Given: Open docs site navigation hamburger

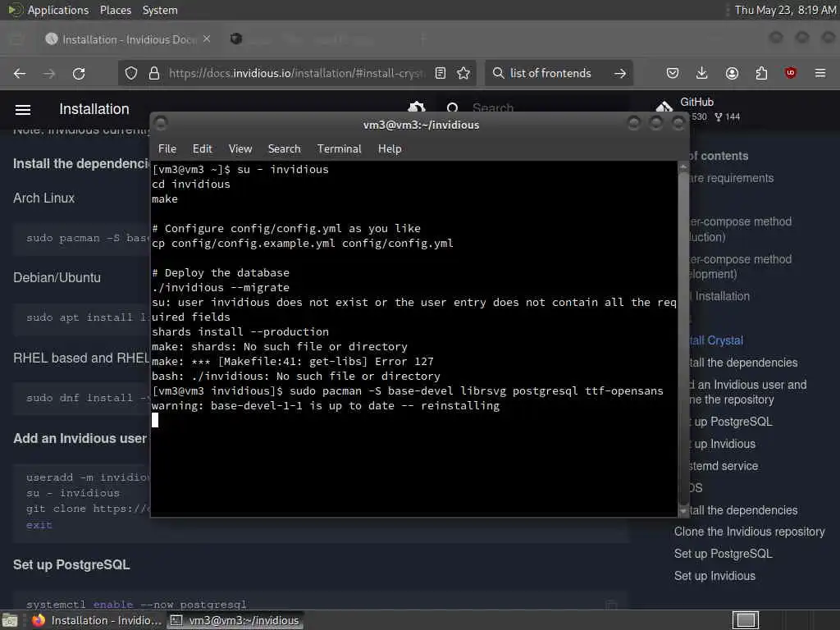Looking at the screenshot, I should [x=22, y=110].
